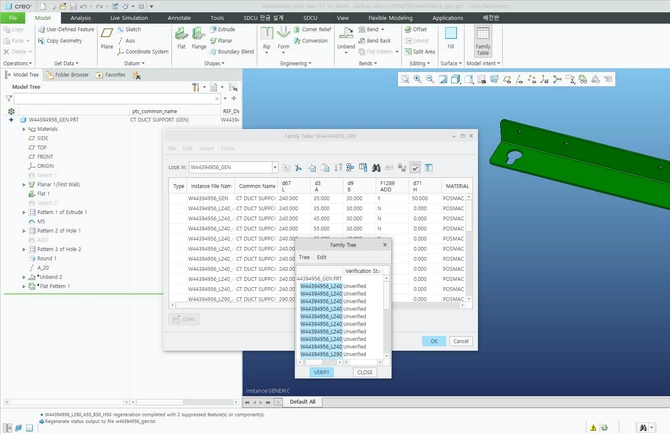Screen dimensions: 670x434
Task: Expand the Materials node in Model Tree
Action: pos(24,129)
